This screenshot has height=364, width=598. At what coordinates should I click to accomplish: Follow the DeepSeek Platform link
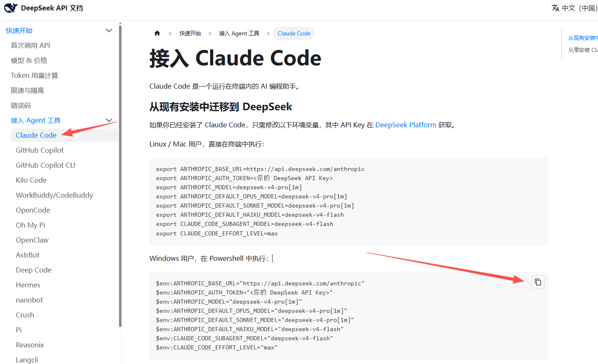coord(406,125)
